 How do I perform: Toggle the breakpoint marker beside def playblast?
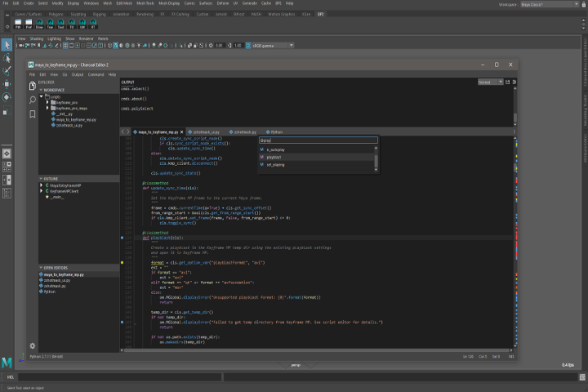122,238
